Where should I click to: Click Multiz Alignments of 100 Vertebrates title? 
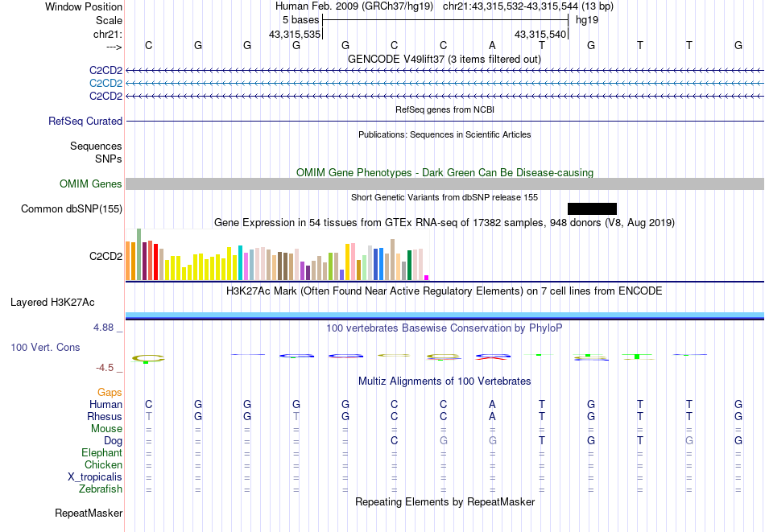tap(445, 381)
